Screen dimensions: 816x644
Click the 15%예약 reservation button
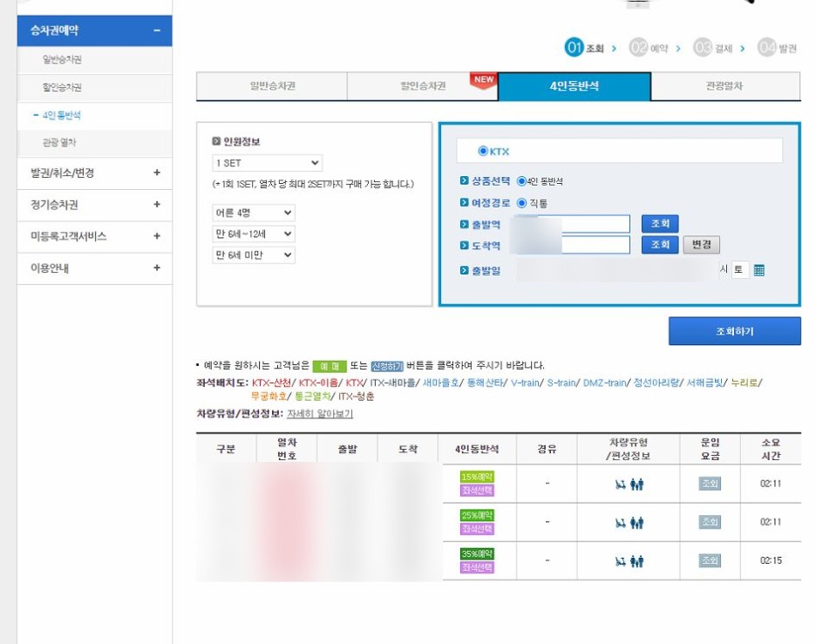coord(477,477)
